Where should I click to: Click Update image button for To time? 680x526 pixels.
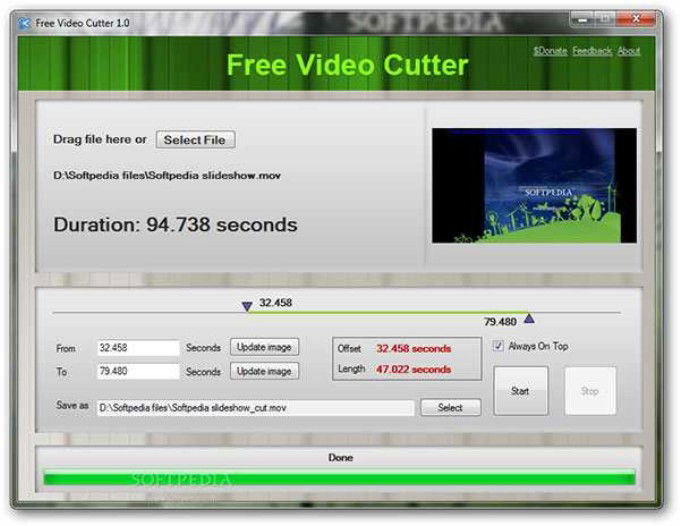tap(264, 371)
